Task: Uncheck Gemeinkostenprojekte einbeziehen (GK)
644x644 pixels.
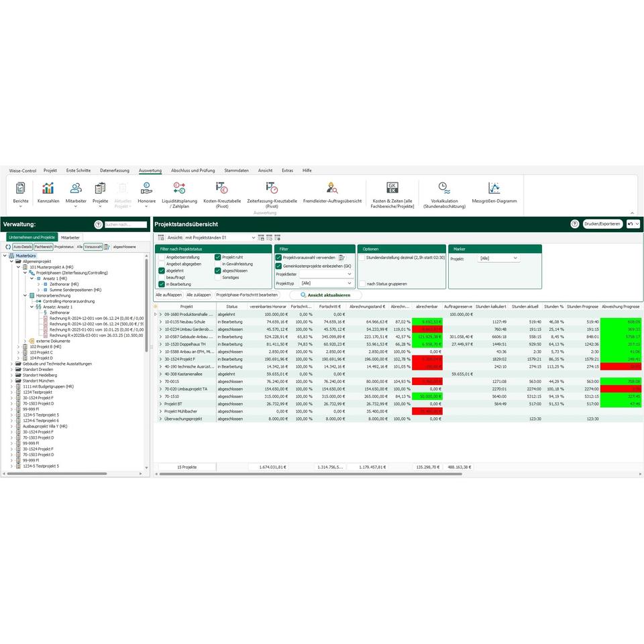Action: [278, 266]
